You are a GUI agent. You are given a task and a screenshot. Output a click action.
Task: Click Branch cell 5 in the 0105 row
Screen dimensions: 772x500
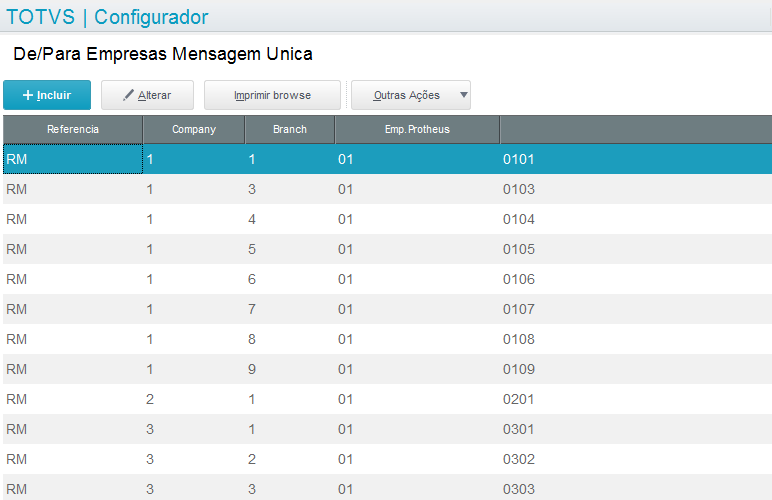(x=290, y=249)
